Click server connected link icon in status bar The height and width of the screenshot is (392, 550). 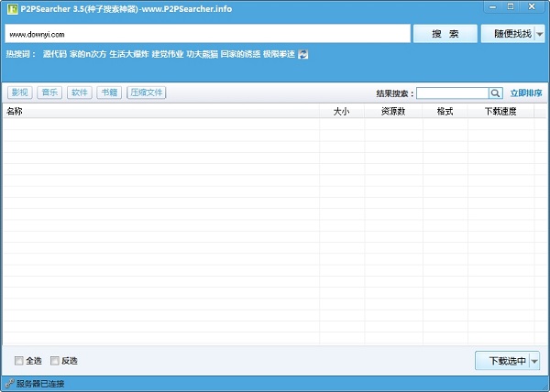pyautogui.click(x=9, y=383)
